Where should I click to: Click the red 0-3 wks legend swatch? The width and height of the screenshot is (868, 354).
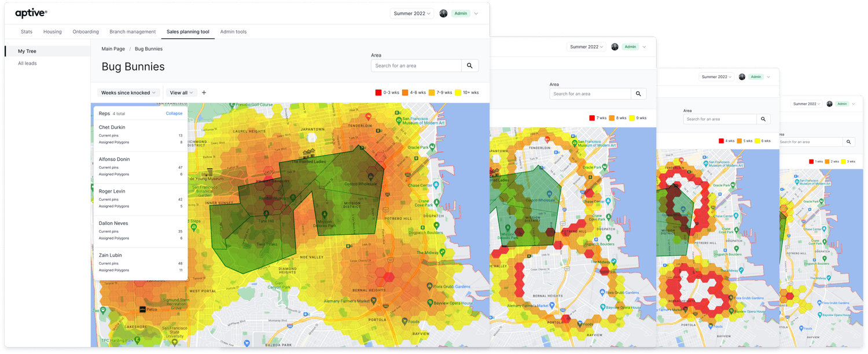point(378,93)
